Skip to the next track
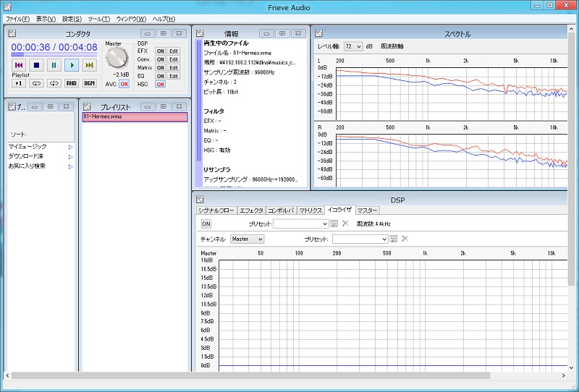Screen dimensions: 579x392 [x=89, y=65]
